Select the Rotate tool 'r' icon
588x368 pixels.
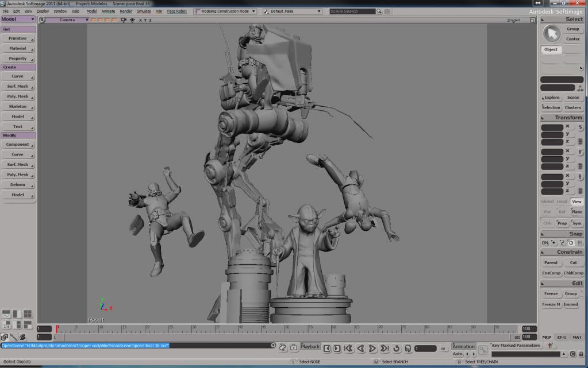580,152
